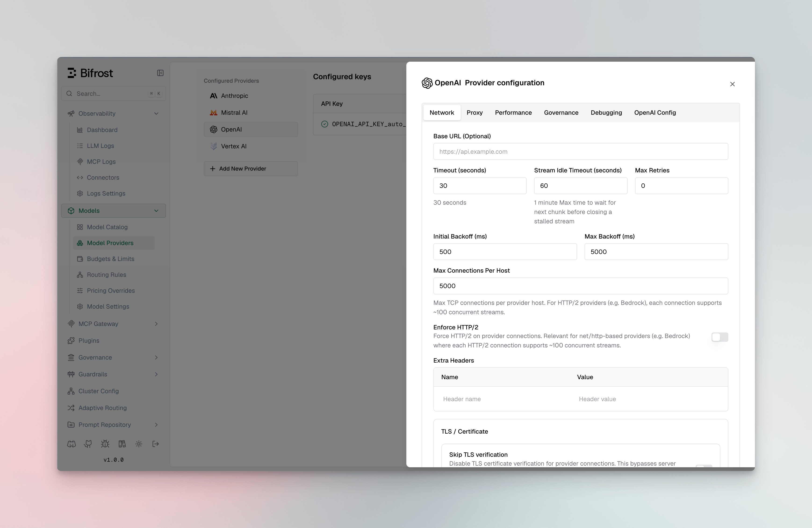The height and width of the screenshot is (528, 812).
Task: Toggle the Enforce HTTP/2 switch
Action: tap(719, 337)
